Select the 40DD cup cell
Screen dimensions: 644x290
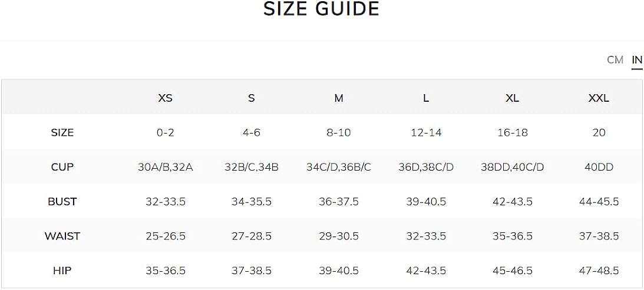(x=599, y=168)
